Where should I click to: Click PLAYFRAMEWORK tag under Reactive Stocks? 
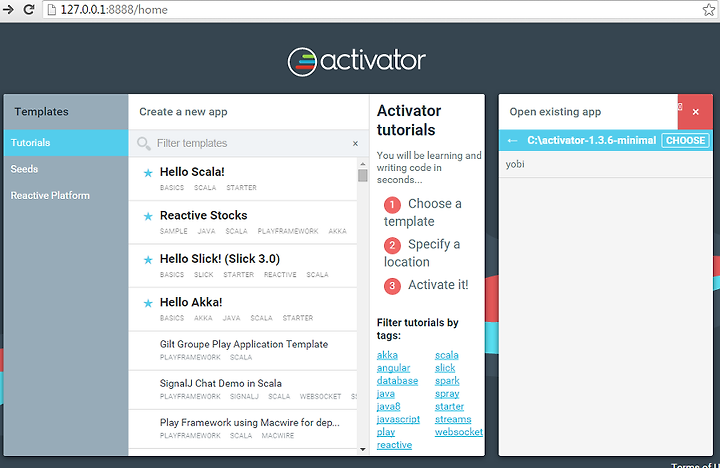(287, 231)
